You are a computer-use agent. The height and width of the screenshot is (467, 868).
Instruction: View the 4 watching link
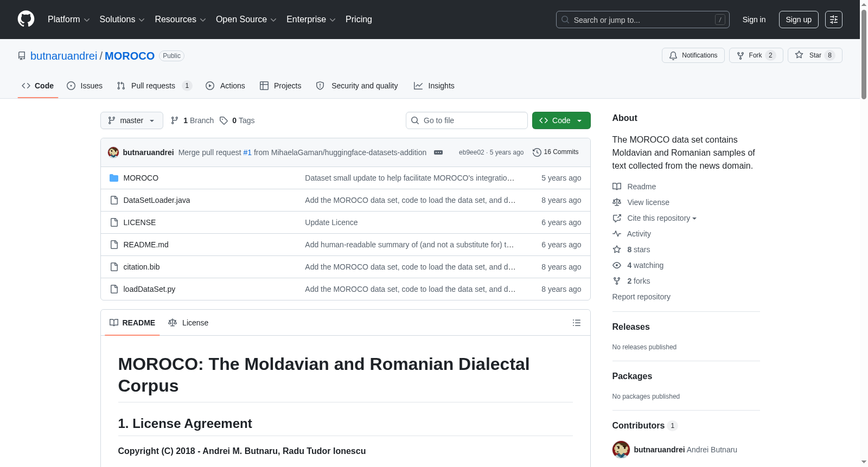(x=638, y=265)
